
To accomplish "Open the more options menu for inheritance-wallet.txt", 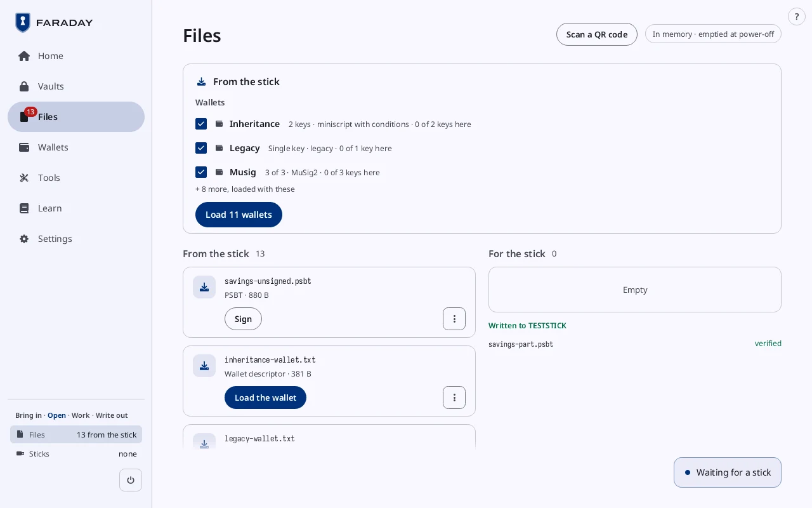I will click(x=454, y=398).
